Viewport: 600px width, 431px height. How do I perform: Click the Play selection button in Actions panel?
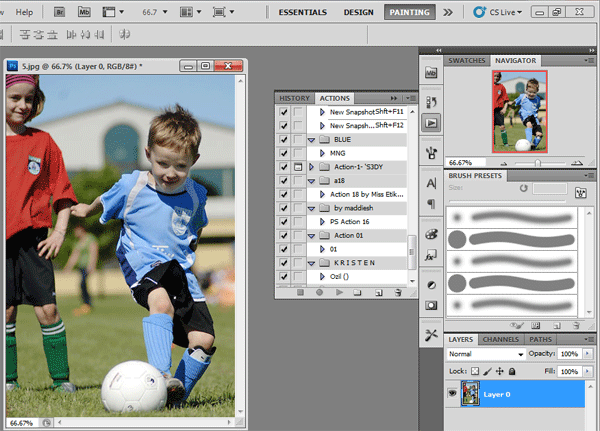[x=340, y=292]
